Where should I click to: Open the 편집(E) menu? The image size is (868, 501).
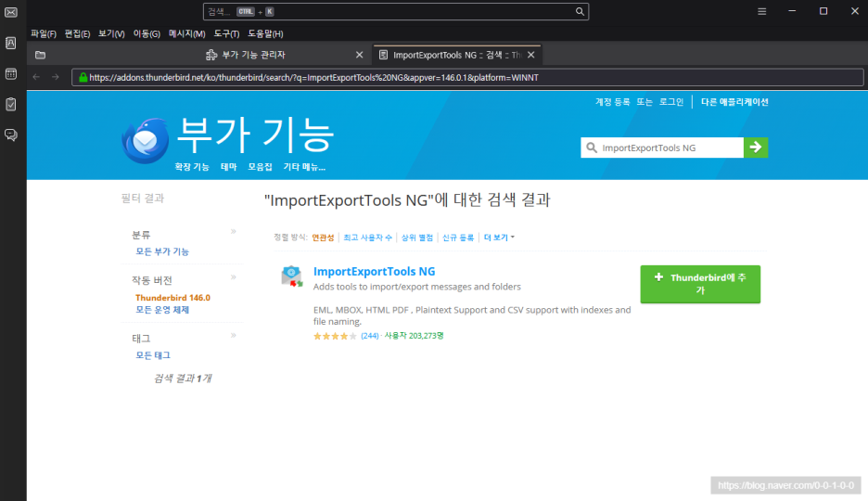tap(77, 33)
